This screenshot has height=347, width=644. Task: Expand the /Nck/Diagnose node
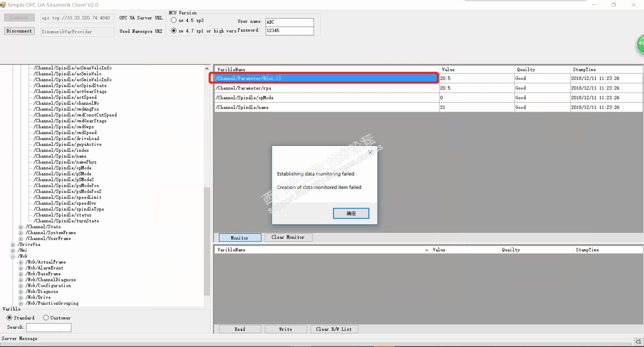click(x=21, y=292)
